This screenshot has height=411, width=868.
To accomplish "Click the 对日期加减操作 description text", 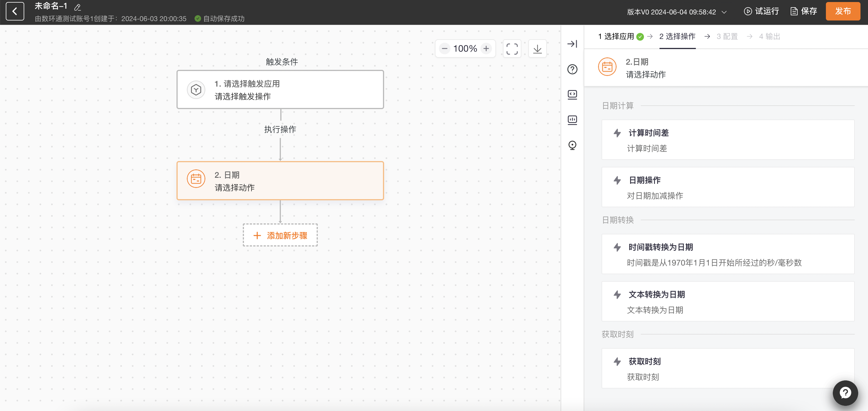I will point(655,196).
